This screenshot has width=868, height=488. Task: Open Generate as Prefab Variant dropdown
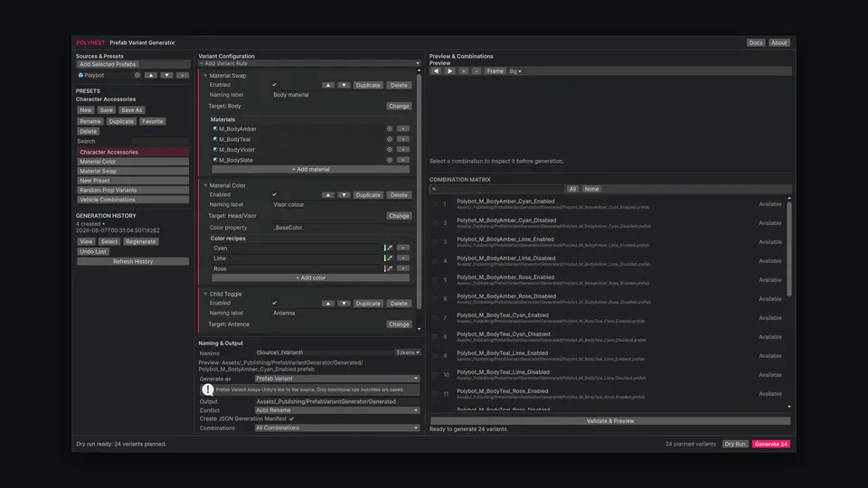point(336,379)
